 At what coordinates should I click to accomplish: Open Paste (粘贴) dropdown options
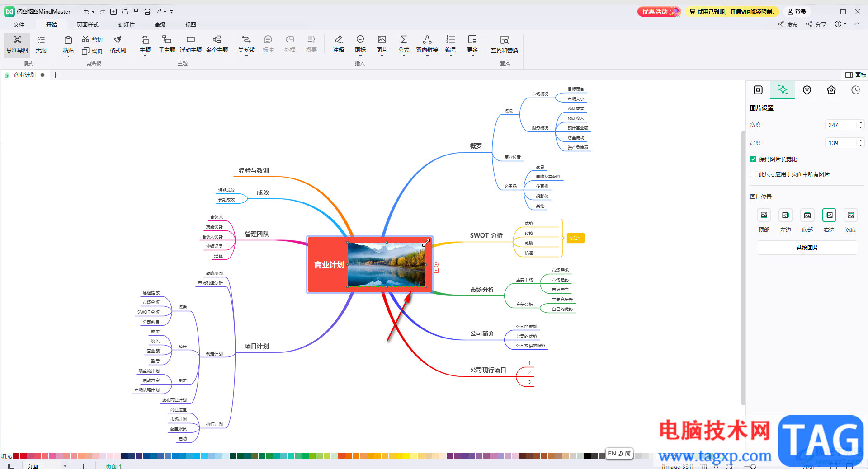point(68,56)
